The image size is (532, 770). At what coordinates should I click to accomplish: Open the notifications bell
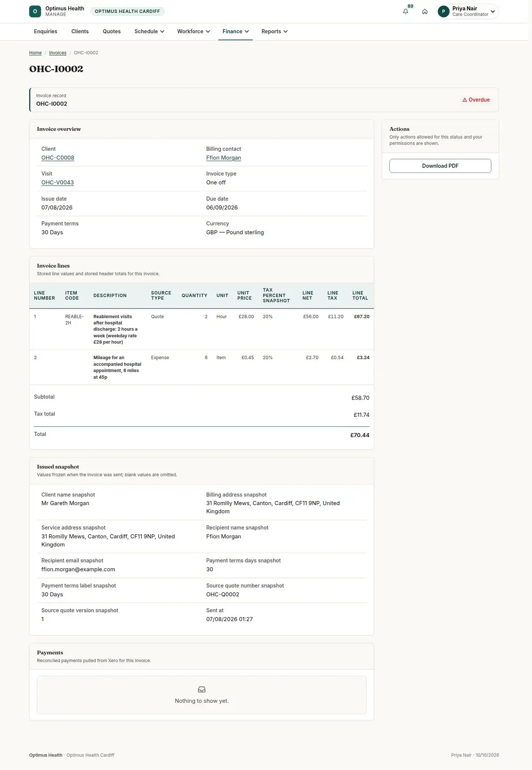click(x=405, y=12)
